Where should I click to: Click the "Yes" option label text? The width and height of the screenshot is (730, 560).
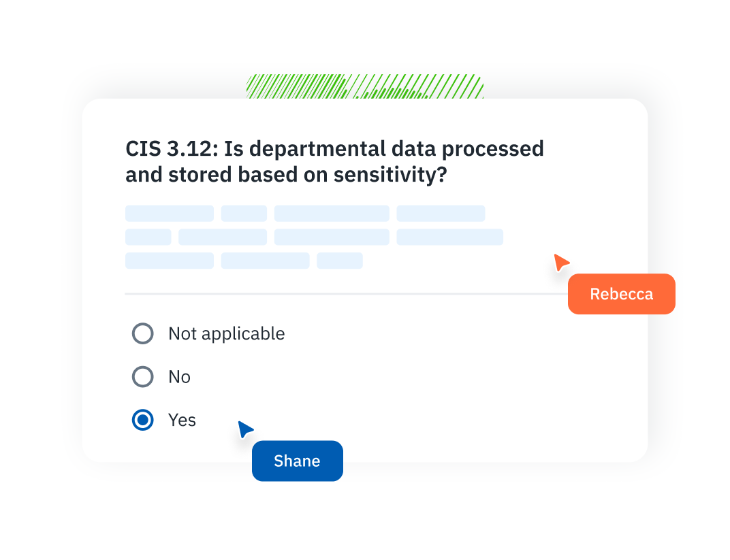coord(182,421)
